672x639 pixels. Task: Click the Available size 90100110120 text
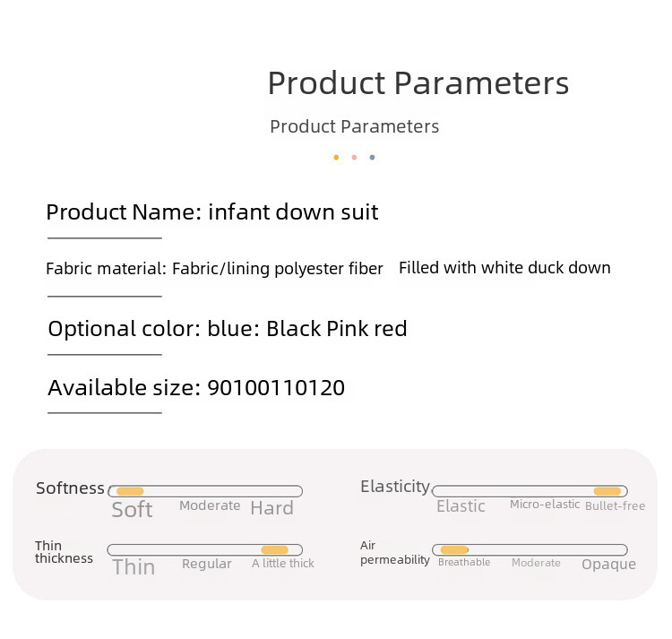pos(196,388)
